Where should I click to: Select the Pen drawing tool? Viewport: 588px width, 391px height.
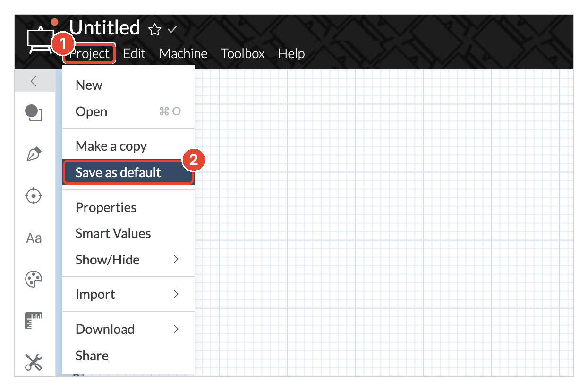34,154
